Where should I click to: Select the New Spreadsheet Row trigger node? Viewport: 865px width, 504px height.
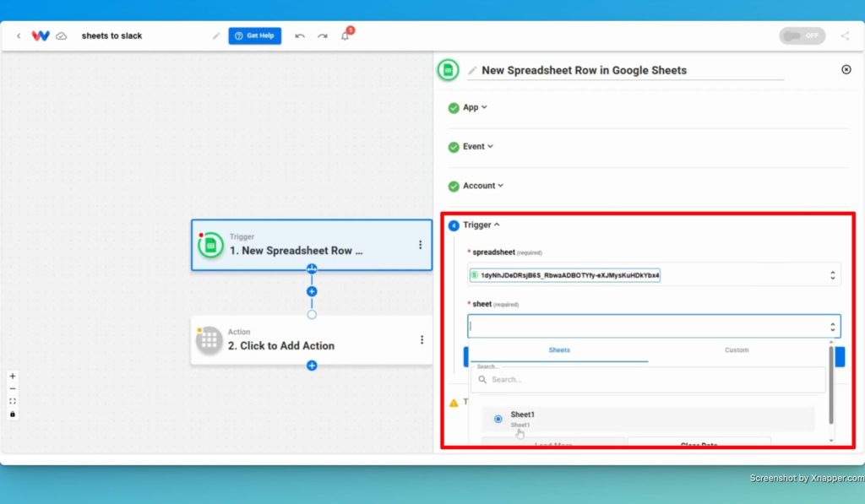(312, 245)
